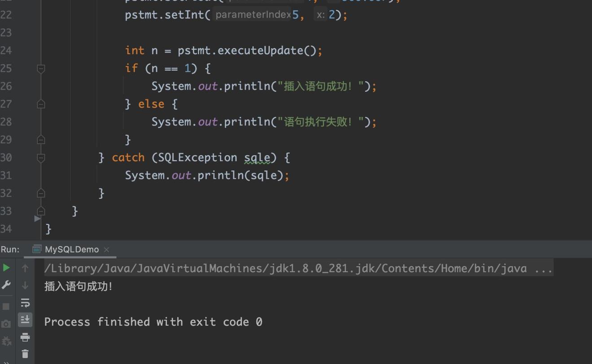
Task: Clear console with the trash icon
Action: point(25,354)
